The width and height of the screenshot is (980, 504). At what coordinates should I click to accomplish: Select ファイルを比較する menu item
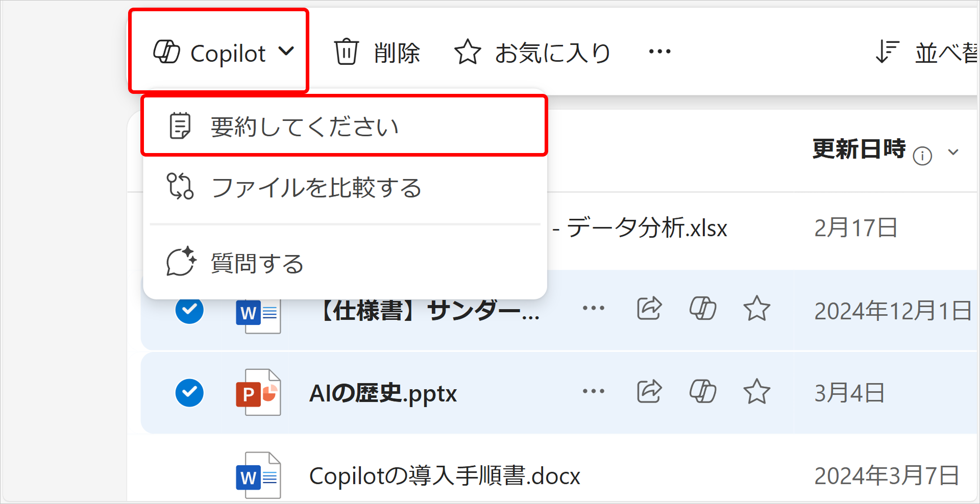point(345,187)
